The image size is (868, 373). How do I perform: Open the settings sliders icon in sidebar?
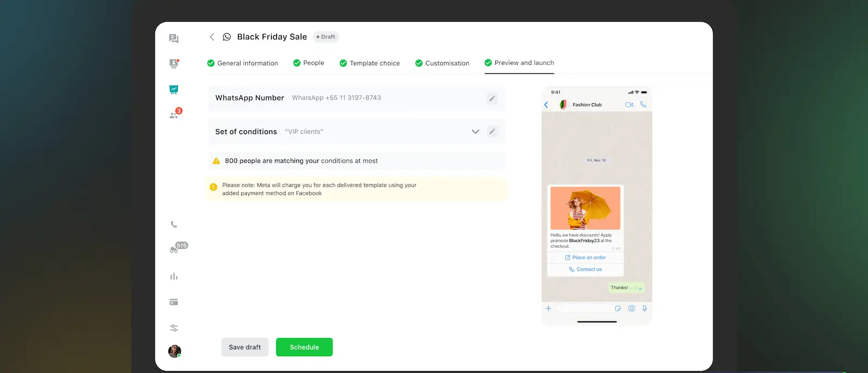[174, 328]
